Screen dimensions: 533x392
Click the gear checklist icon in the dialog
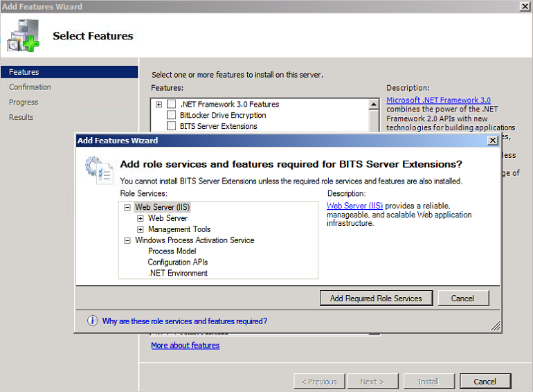click(99, 170)
